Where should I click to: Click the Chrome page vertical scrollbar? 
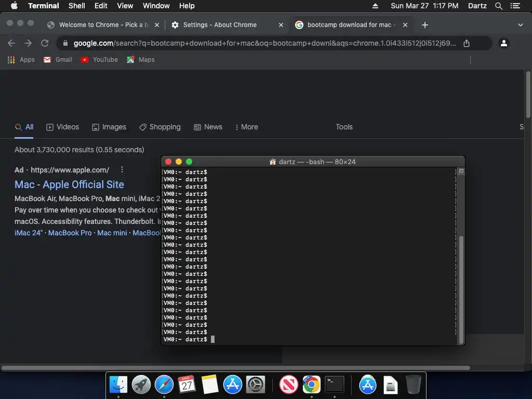(x=528, y=95)
